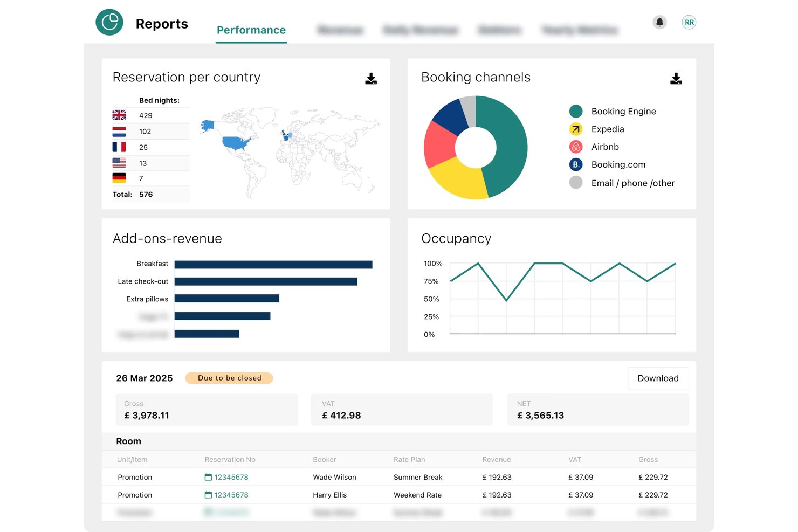
Task: Click the Due to be closed badge
Action: 229,378
